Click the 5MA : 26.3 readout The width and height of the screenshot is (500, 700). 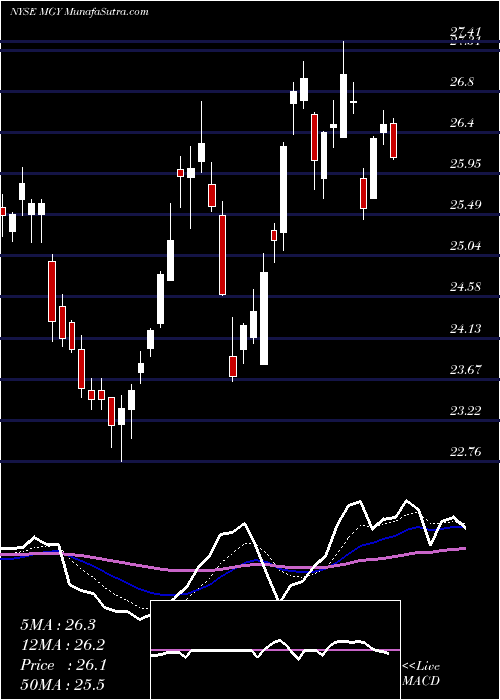pyautogui.click(x=58, y=625)
